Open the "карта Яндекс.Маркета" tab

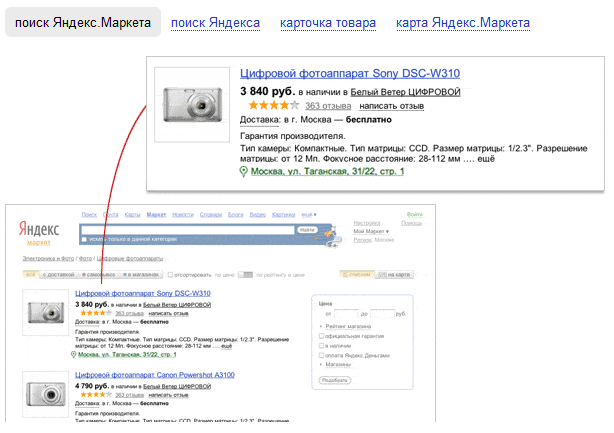click(x=463, y=23)
